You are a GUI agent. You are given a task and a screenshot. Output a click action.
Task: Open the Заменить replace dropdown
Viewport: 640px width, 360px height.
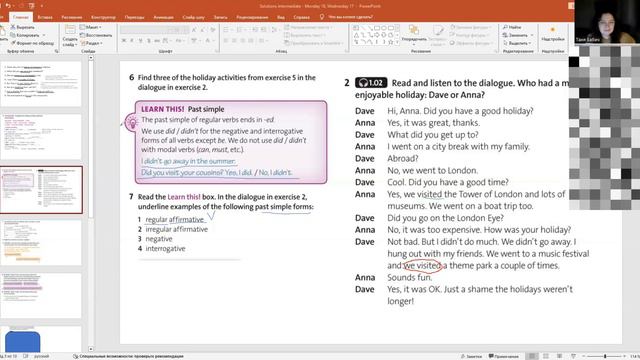tap(518, 35)
